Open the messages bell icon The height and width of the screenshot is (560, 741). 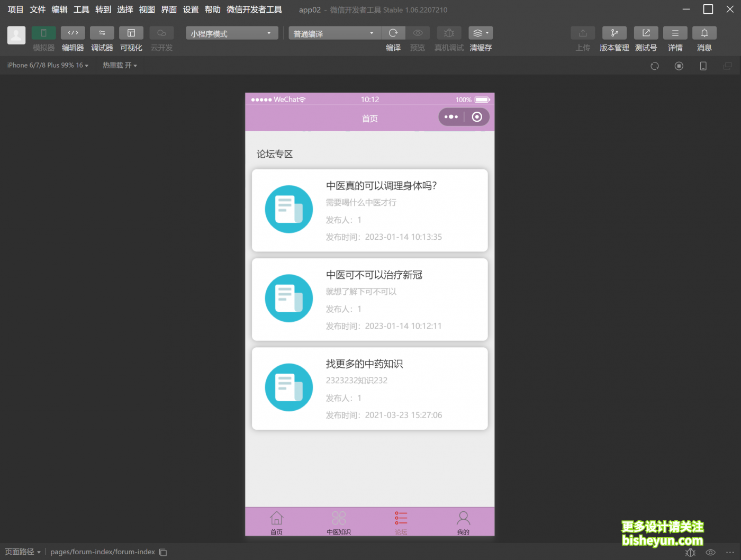tap(704, 33)
